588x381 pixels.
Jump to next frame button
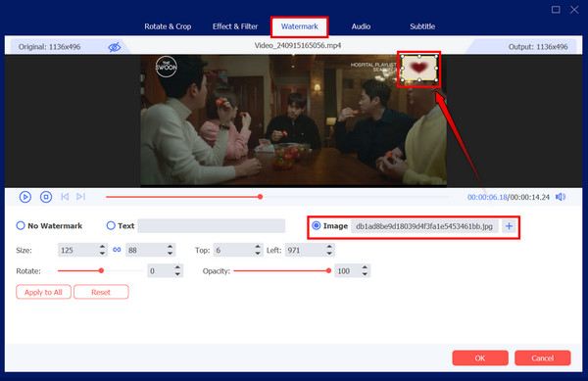80,196
